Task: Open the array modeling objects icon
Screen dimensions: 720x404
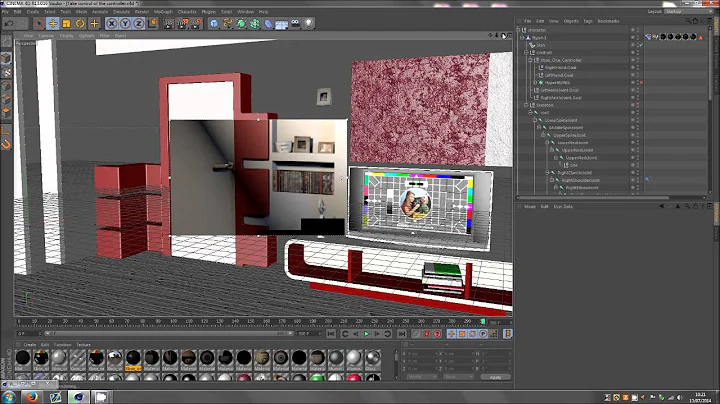Action: click(255, 23)
